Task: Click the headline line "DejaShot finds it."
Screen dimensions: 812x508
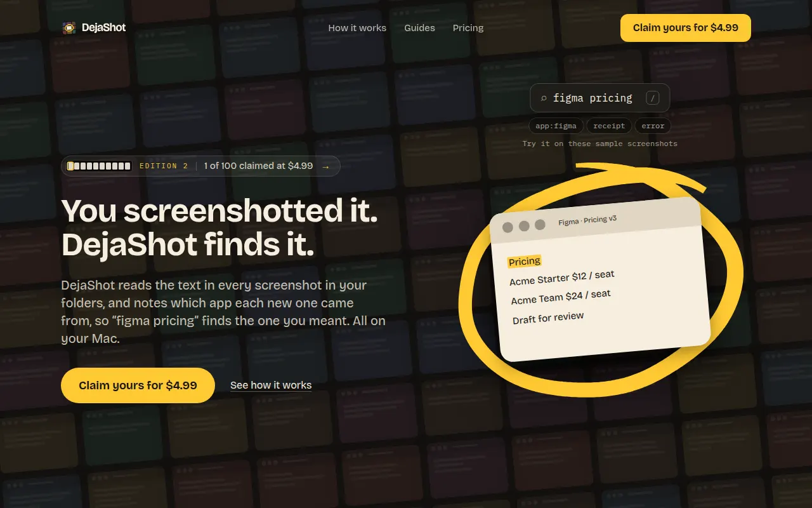Action: (x=188, y=244)
